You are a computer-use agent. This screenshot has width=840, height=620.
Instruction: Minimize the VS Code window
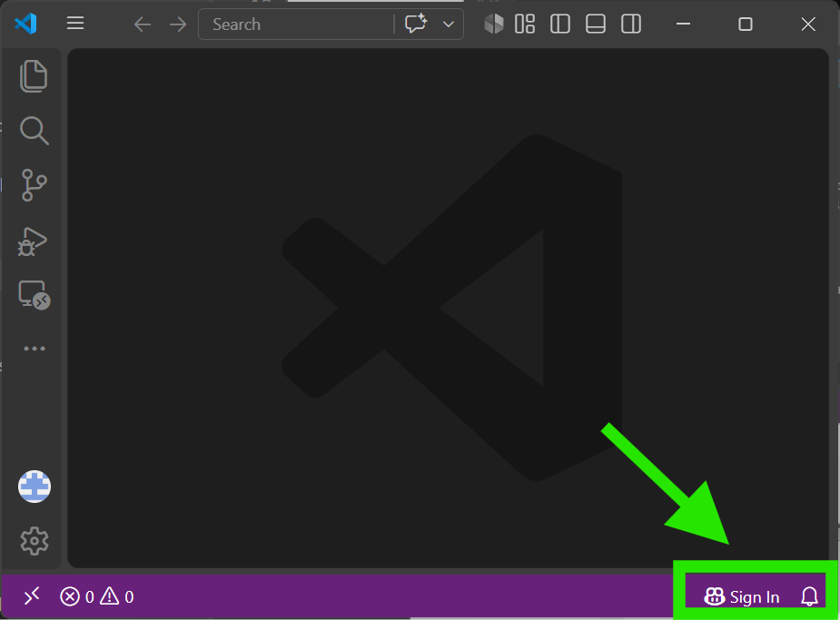tap(683, 25)
